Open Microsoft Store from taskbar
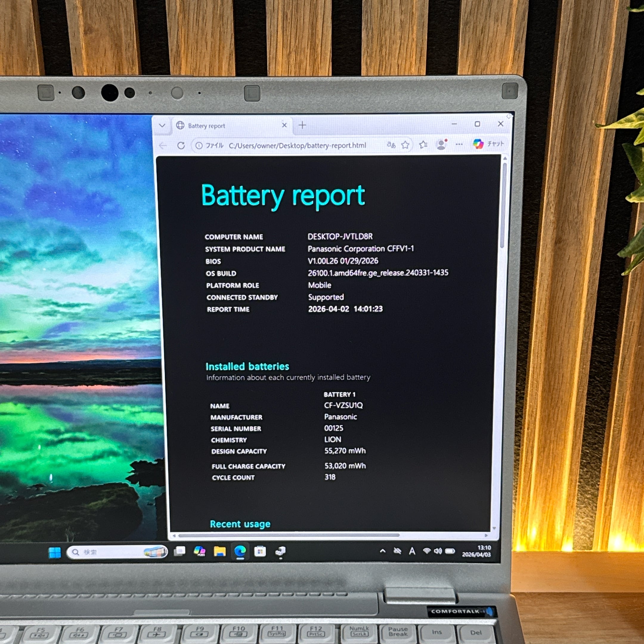This screenshot has height=644, width=644. [260, 552]
